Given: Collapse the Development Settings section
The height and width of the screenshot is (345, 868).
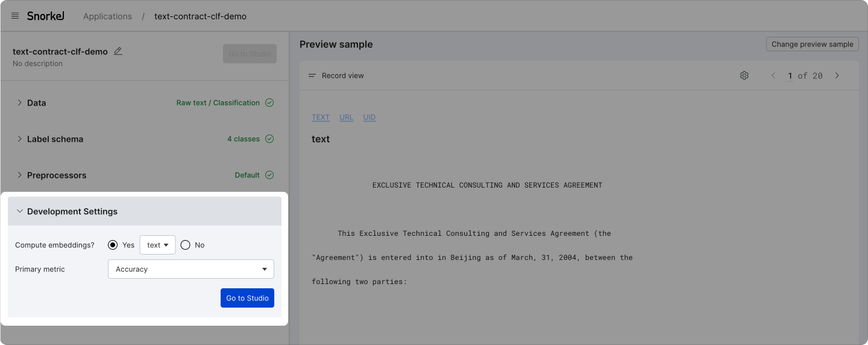Looking at the screenshot, I should click(x=20, y=211).
